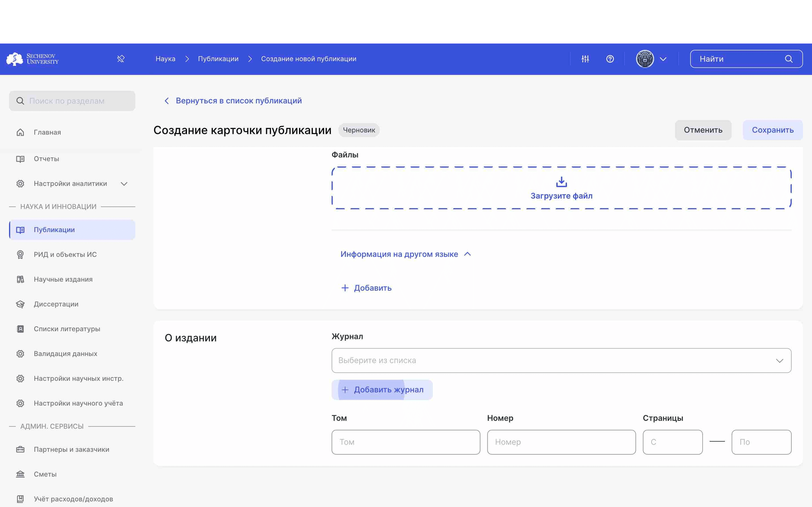Click the analytics settings icon

pyautogui.click(x=20, y=183)
